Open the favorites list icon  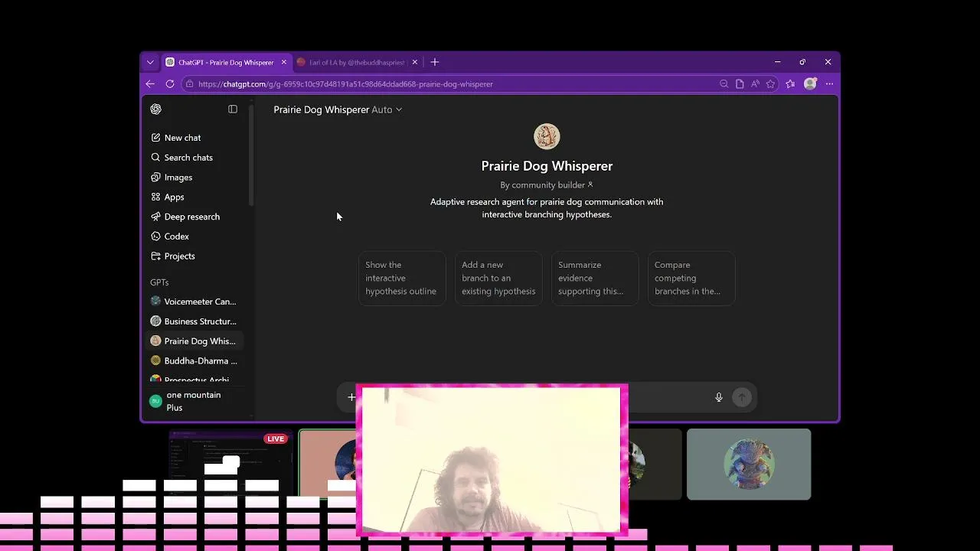tap(790, 84)
